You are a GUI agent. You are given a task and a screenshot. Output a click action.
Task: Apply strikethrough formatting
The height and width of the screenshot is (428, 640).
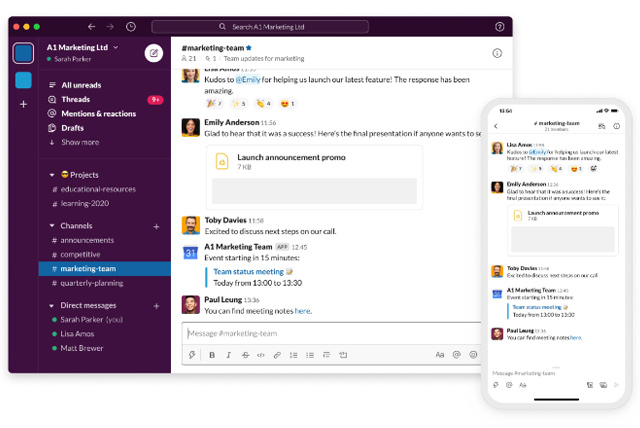tap(245, 355)
